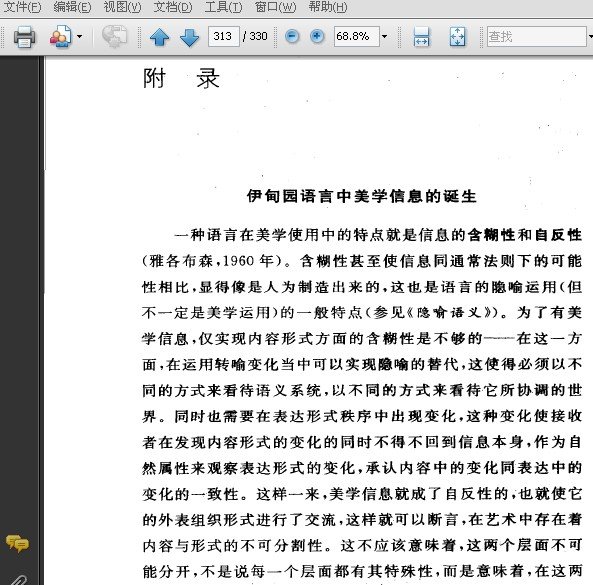Zoom out with the minus button
This screenshot has height=585, width=593.
pos(292,36)
